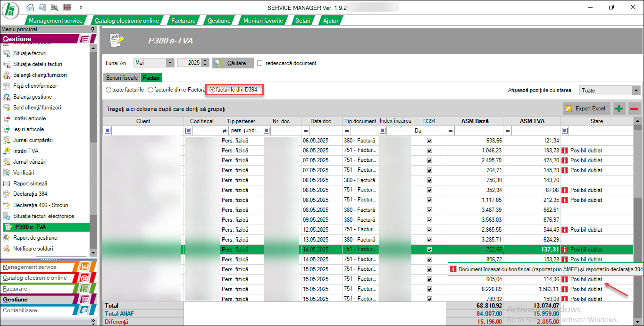
Task: Switch to the Bonuri fiscale tab
Action: [x=122, y=77]
